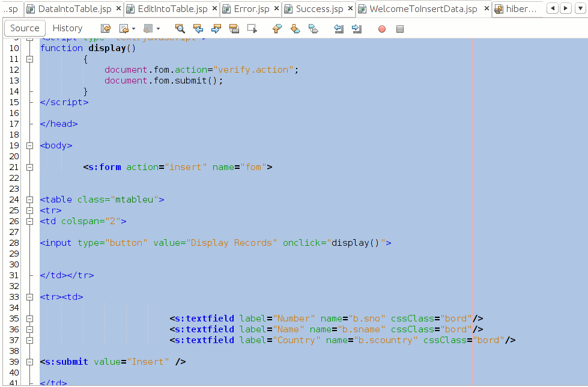Close the DataIntoTable.jsp tab

(118, 8)
